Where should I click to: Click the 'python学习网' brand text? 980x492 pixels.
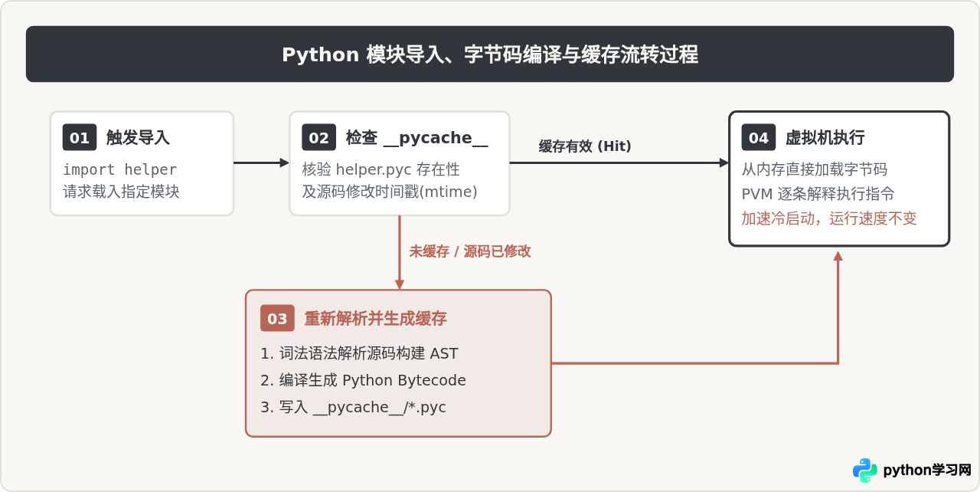[927, 471]
